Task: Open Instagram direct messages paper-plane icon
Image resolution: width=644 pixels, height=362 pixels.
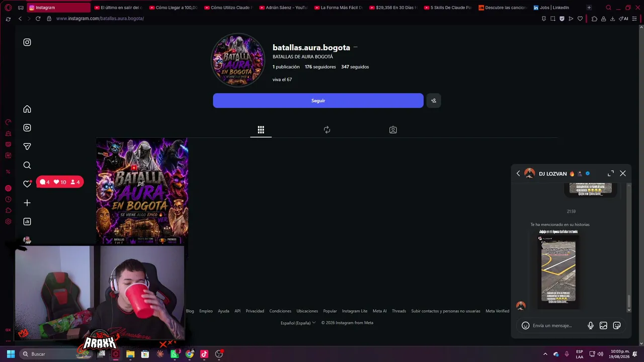Action: tap(27, 146)
